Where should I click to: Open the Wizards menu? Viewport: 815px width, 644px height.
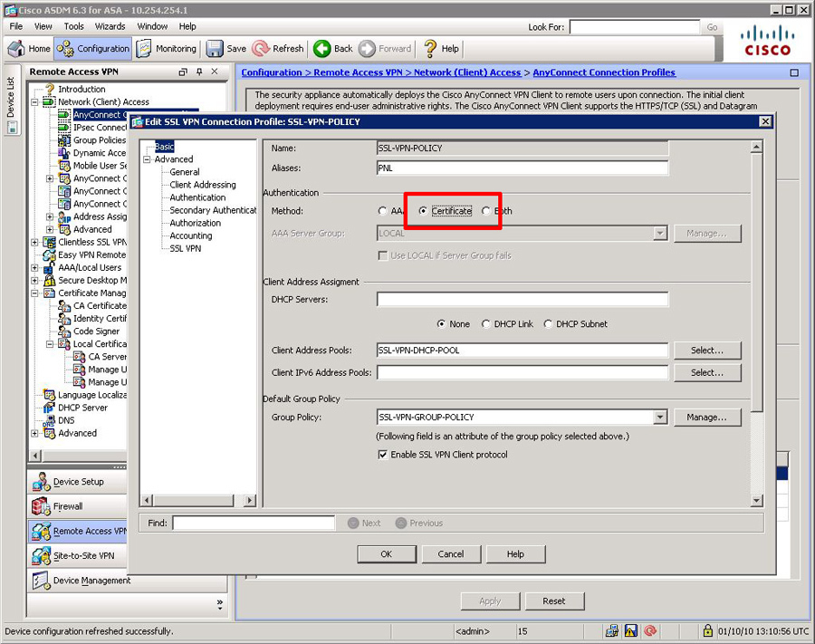click(110, 26)
